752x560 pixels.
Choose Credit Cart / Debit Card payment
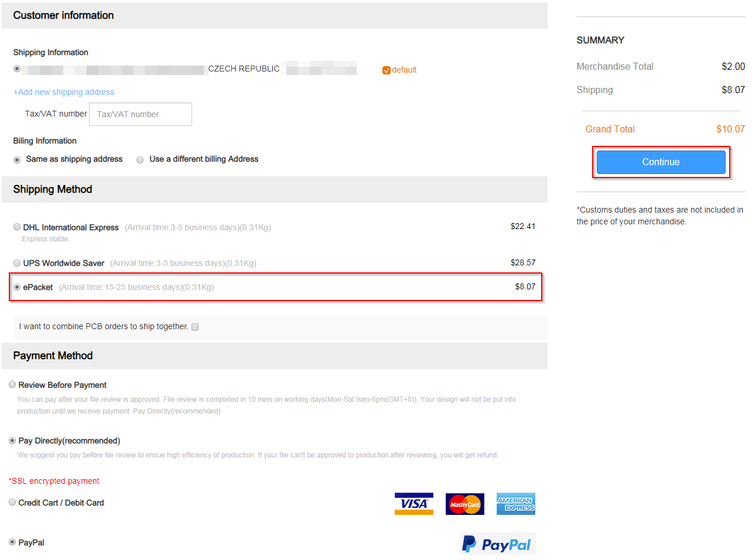pos(12,502)
